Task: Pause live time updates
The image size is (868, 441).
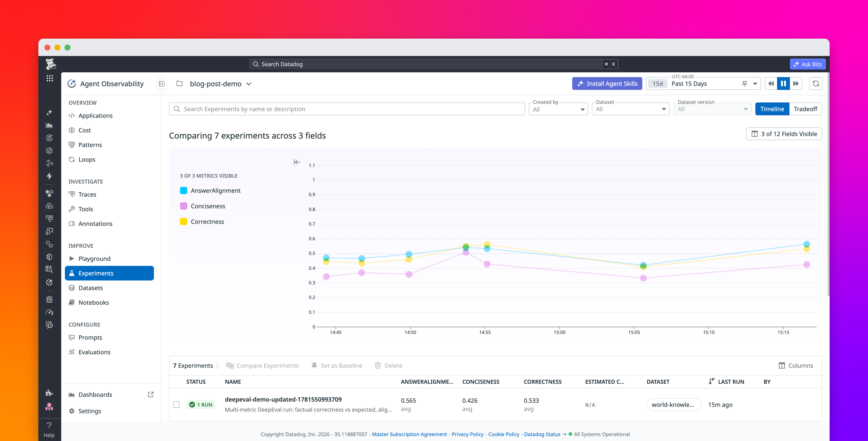Action: pos(783,84)
